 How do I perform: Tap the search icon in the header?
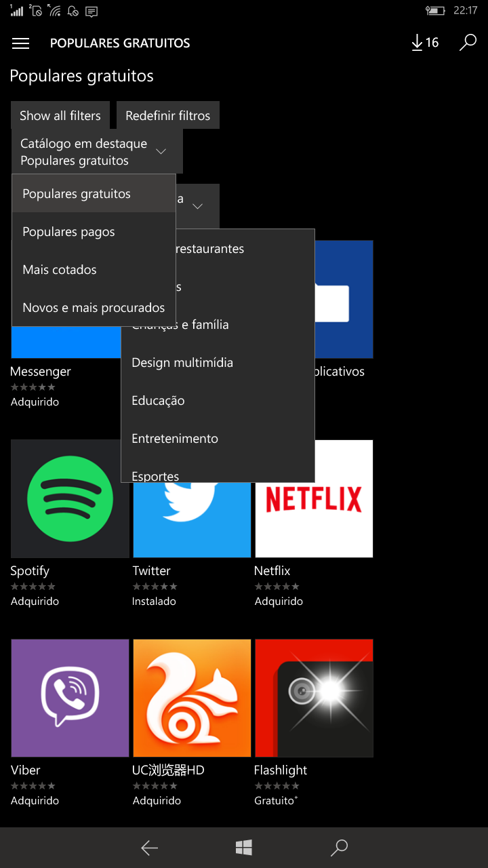468,43
